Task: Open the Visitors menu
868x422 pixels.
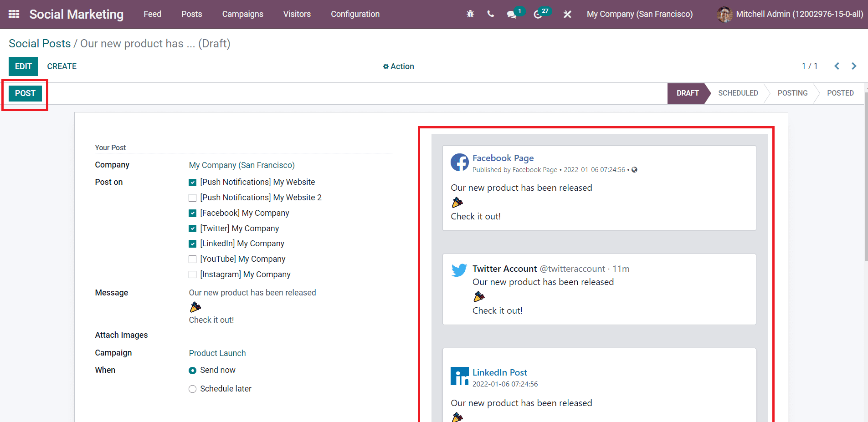Action: pyautogui.click(x=297, y=14)
